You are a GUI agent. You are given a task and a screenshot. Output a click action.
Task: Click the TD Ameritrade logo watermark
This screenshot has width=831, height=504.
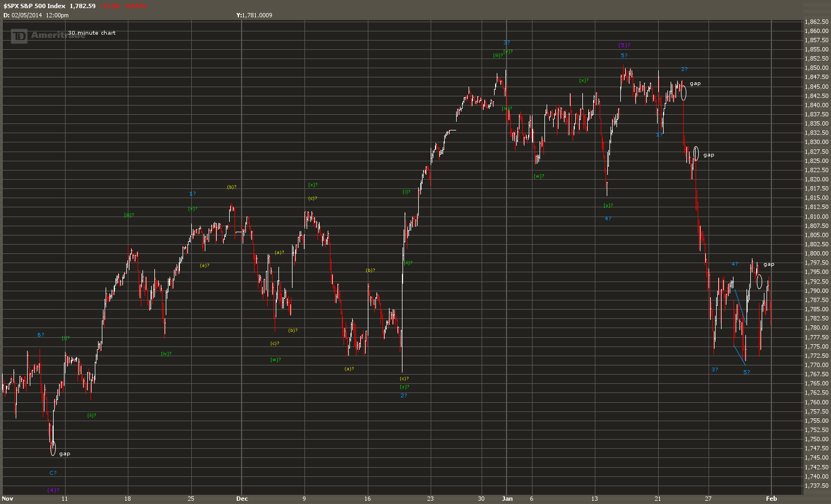[x=48, y=36]
